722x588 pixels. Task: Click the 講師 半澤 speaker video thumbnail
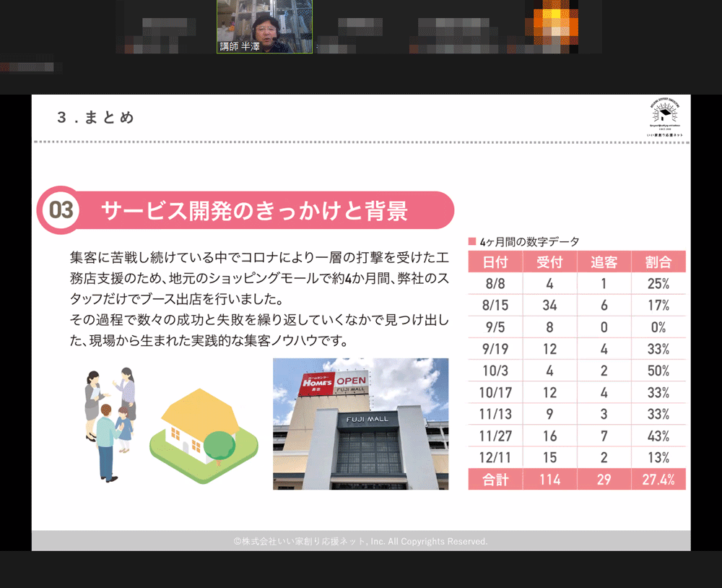[264, 27]
